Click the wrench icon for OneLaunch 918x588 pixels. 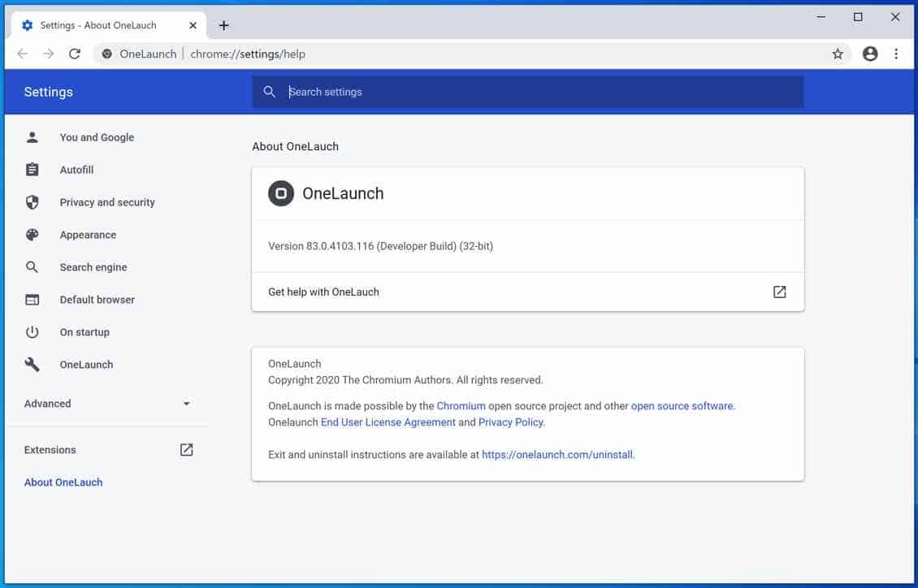pos(32,365)
